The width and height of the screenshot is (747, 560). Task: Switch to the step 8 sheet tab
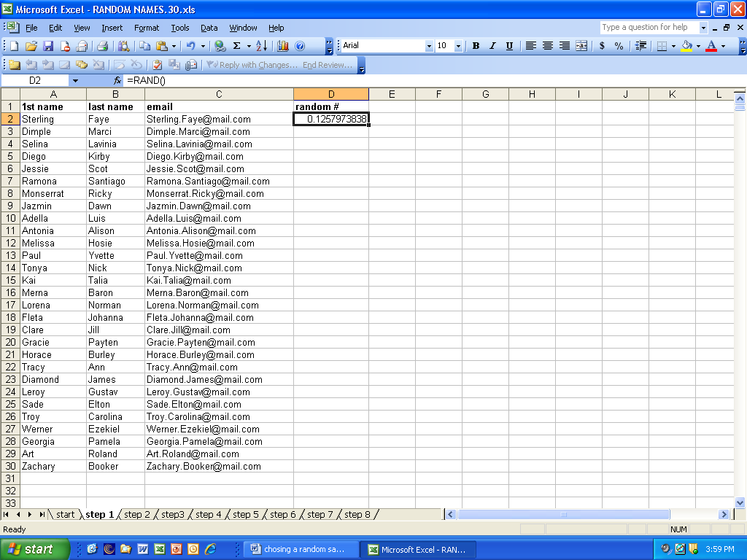(357, 514)
